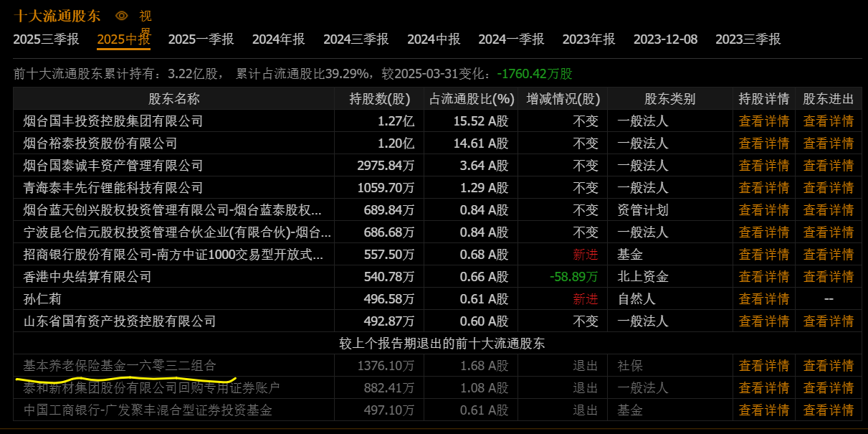Select shareholder name 香港中央结算有限公司

click(x=87, y=277)
